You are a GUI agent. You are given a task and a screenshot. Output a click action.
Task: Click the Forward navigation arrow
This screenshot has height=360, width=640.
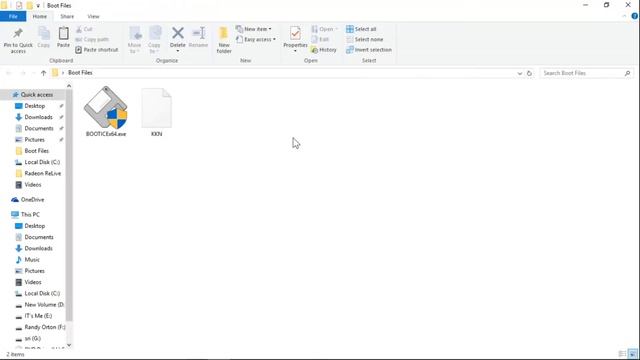[x=23, y=73]
